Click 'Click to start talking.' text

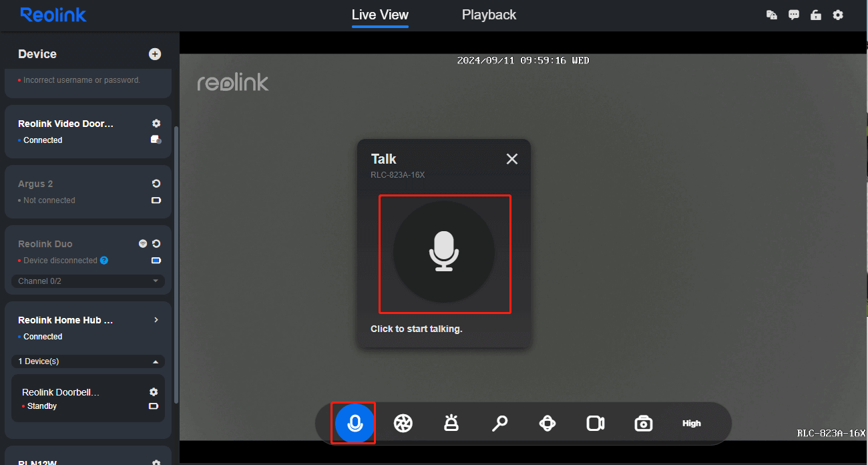coord(417,329)
